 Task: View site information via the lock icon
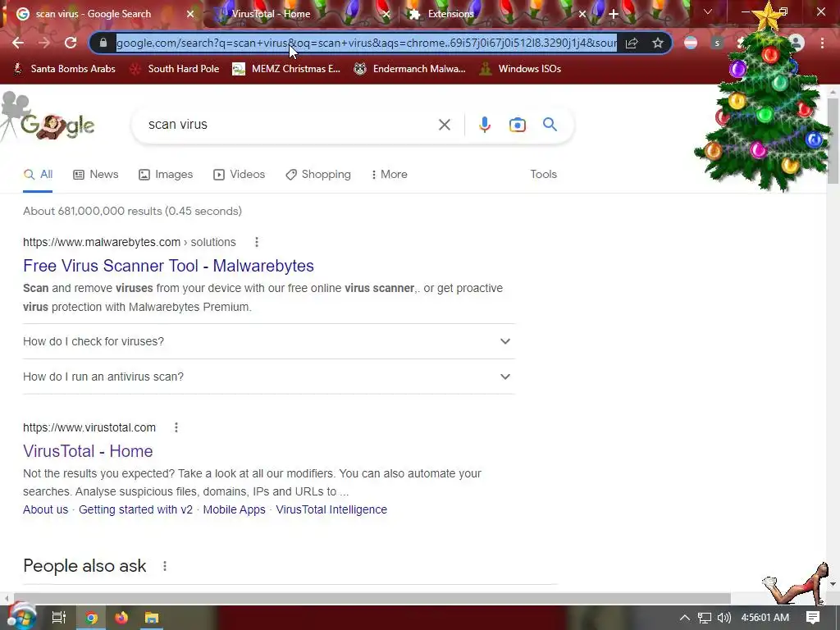pos(103,43)
